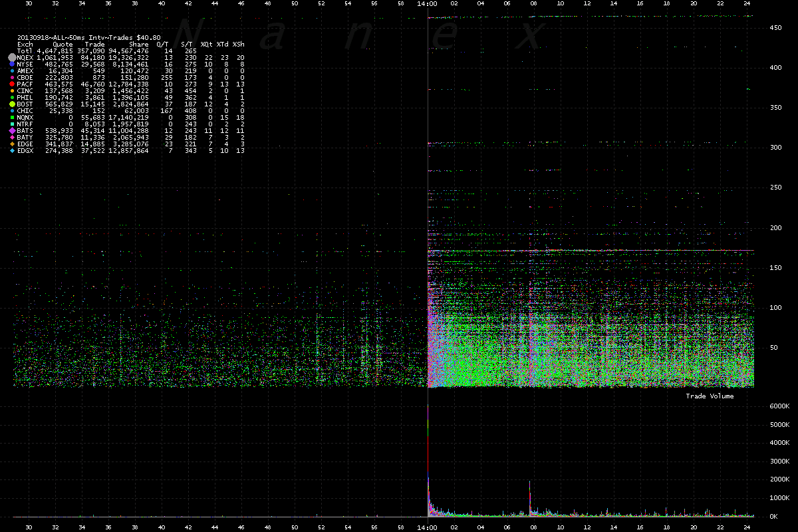Screen dimensions: 798x532
Task: Click the '08' label on bottom time axis
Action: [534, 527]
